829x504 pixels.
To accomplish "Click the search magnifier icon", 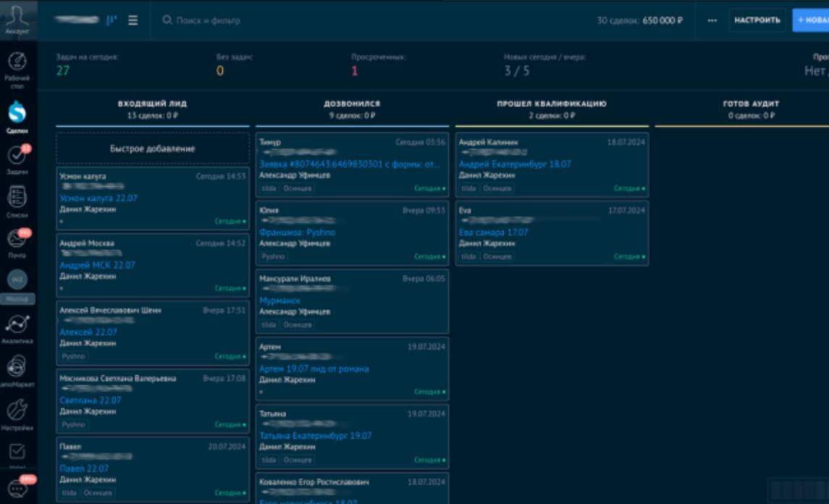I will [x=167, y=20].
